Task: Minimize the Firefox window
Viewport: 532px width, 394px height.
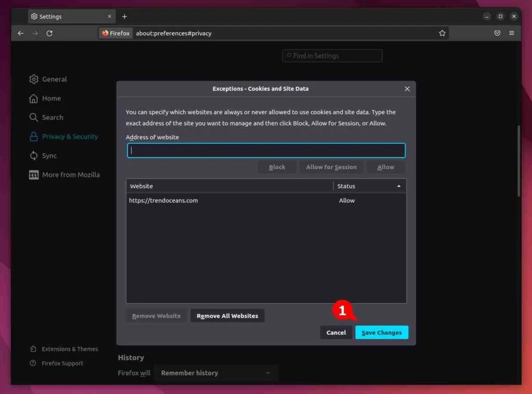Action: pos(486,16)
